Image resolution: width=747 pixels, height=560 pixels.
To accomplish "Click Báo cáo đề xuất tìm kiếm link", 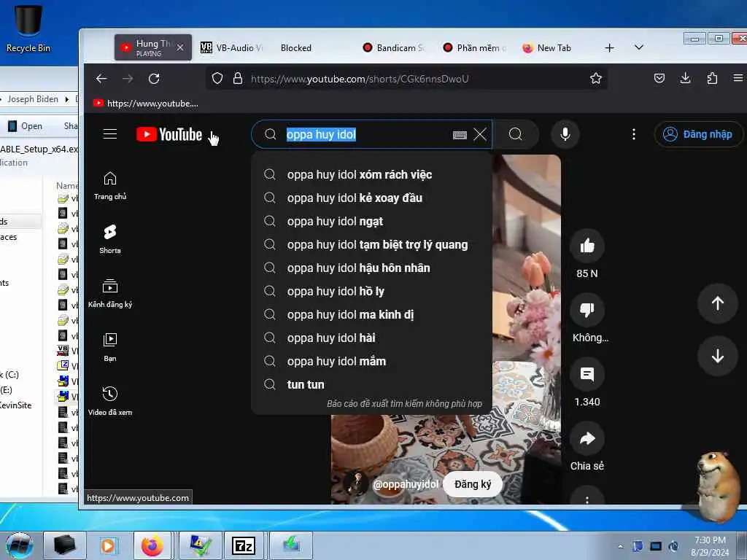I will coord(404,404).
